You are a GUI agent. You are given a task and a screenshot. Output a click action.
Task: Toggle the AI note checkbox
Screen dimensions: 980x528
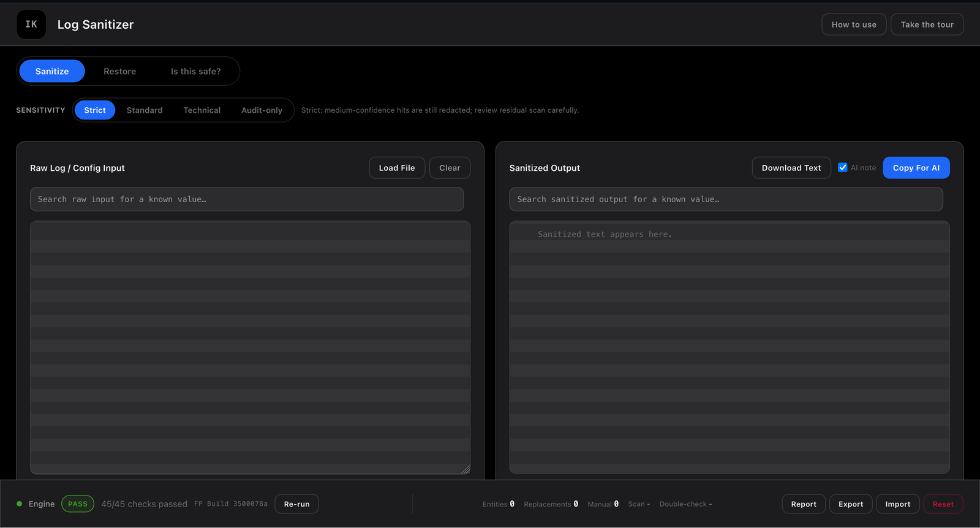point(843,168)
